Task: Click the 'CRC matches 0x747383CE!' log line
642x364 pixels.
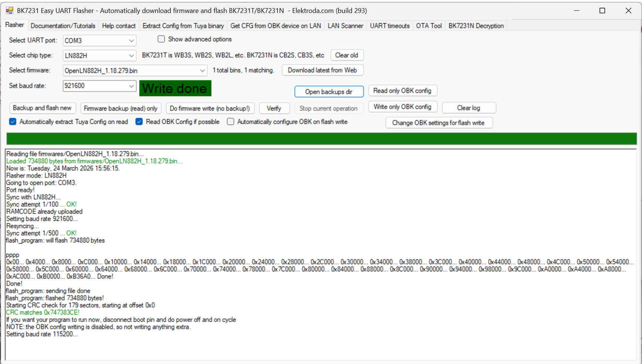Action: click(x=43, y=312)
